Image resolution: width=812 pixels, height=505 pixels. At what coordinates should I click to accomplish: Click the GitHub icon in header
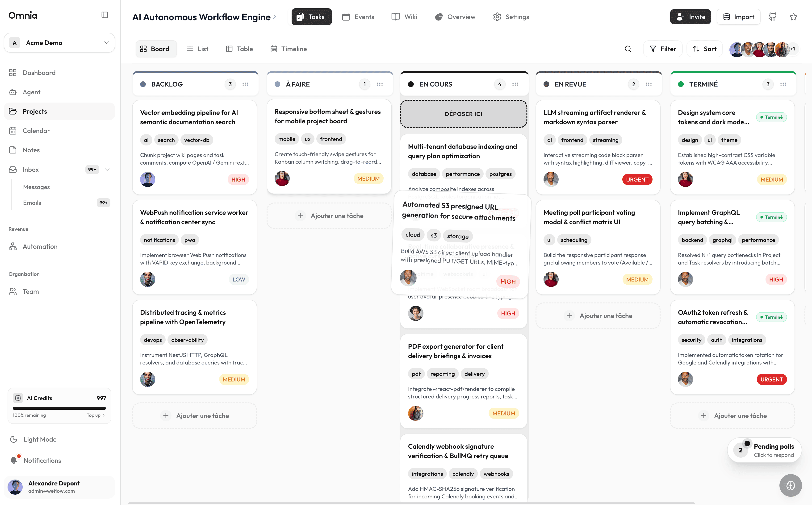pyautogui.click(x=773, y=17)
